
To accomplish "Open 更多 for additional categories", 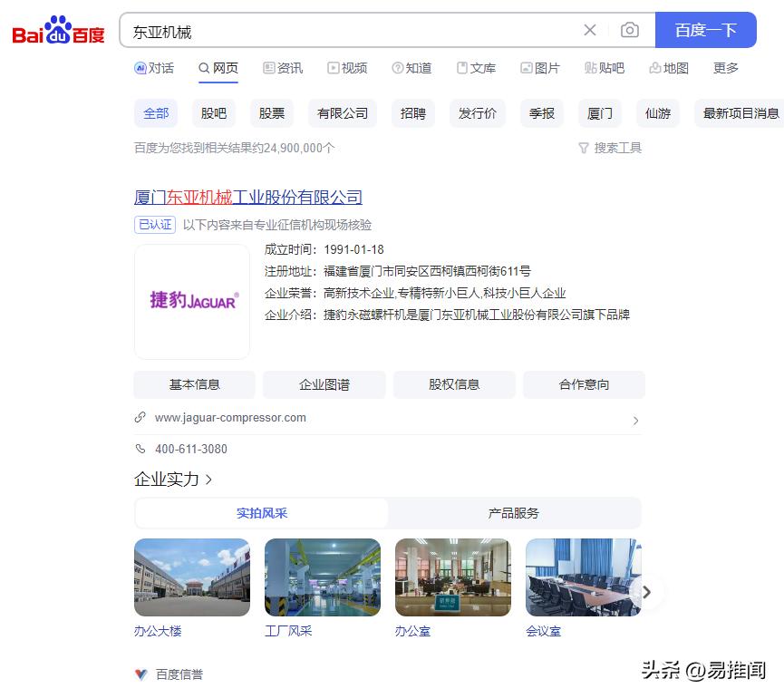I will point(725,68).
